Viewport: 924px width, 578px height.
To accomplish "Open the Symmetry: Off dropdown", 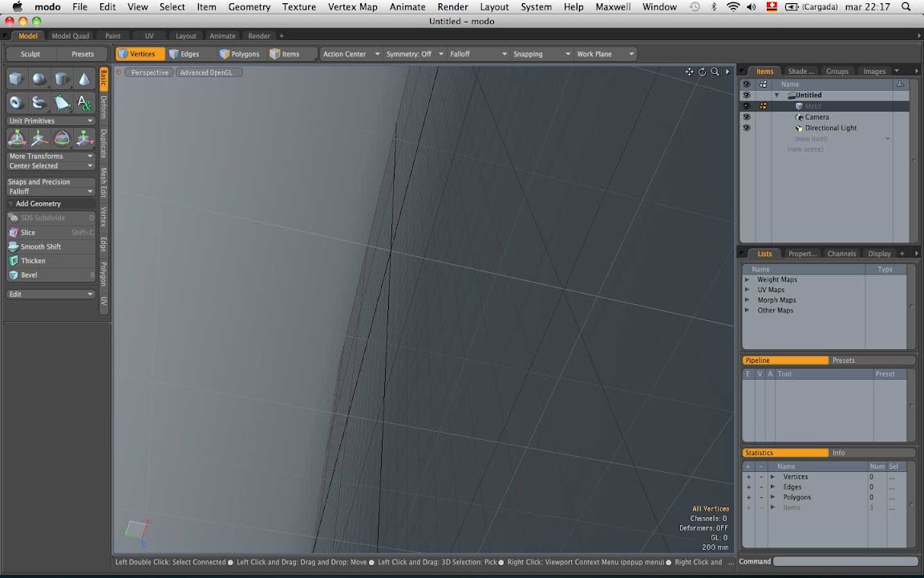I will [x=415, y=54].
